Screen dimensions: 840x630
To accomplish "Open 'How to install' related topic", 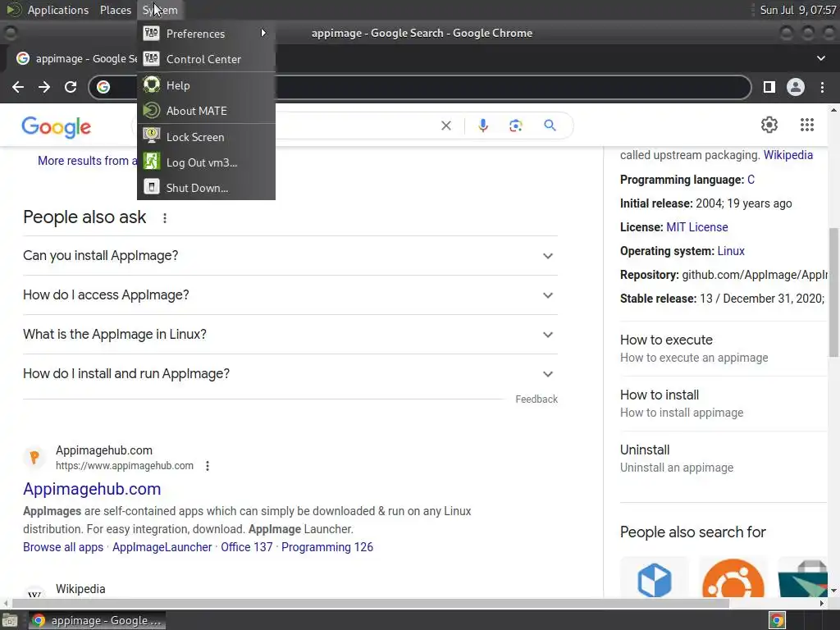I will 724,404.
